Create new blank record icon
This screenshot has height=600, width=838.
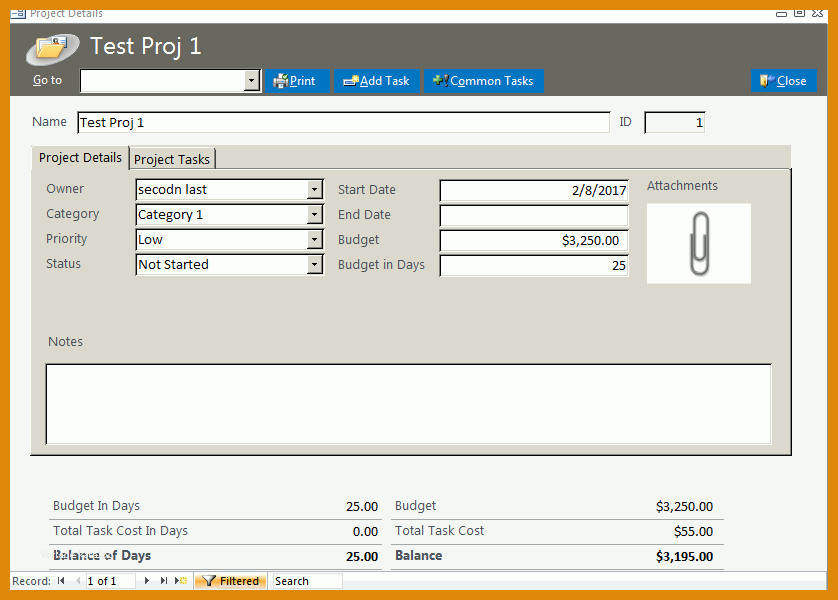coord(181,581)
